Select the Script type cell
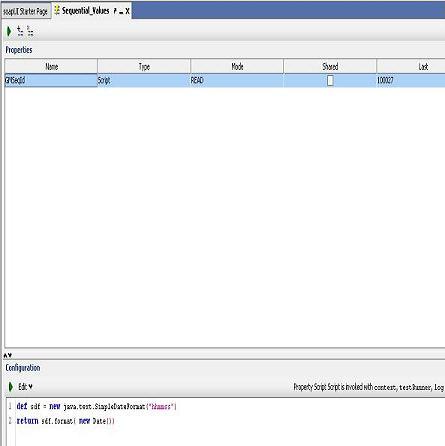 point(144,80)
